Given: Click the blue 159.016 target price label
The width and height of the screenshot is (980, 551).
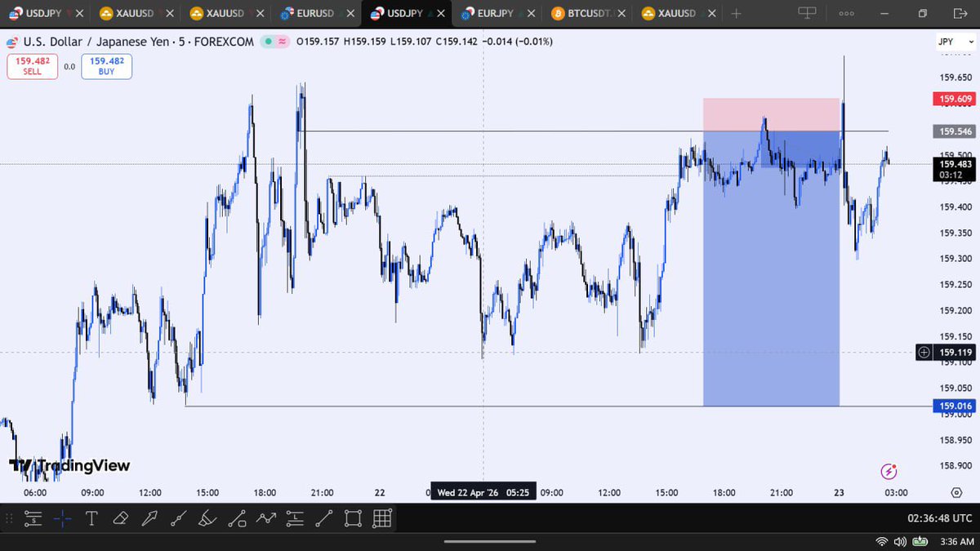Looking at the screenshot, I should pos(955,406).
